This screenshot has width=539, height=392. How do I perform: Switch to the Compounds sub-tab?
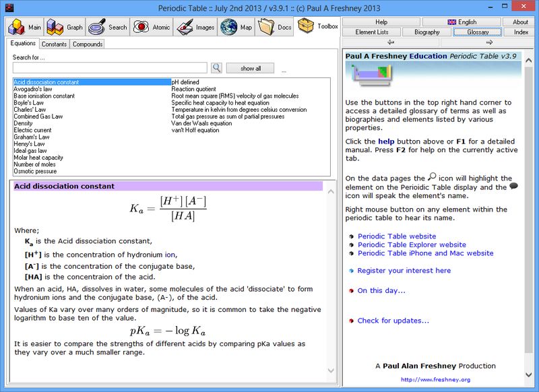88,44
